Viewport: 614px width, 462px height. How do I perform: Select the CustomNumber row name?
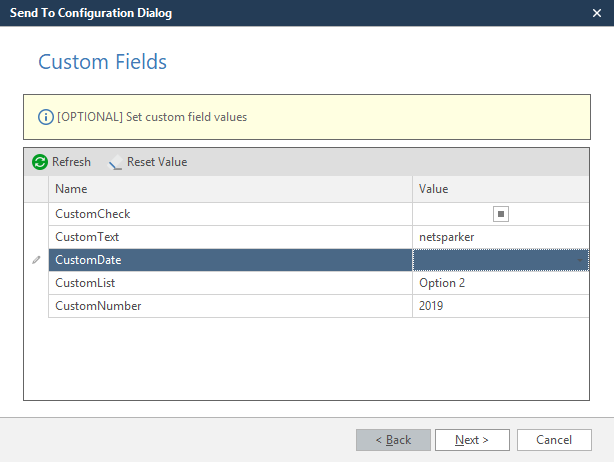click(98, 306)
